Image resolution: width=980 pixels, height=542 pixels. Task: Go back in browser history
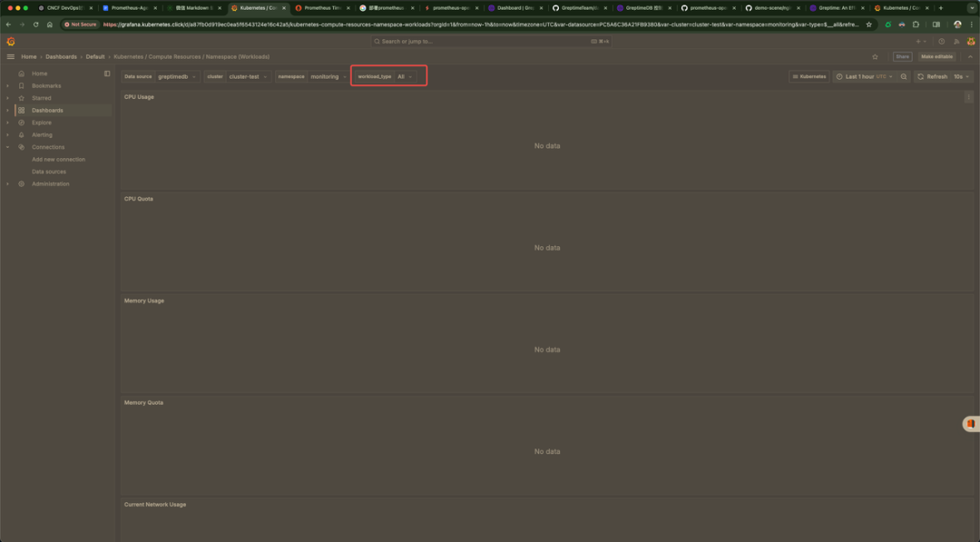pos(8,25)
